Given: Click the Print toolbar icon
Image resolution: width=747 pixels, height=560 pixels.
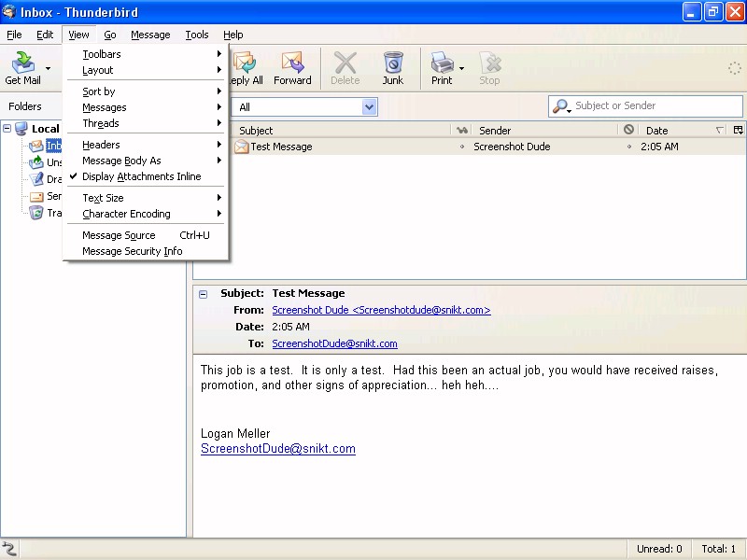Looking at the screenshot, I should [x=442, y=63].
